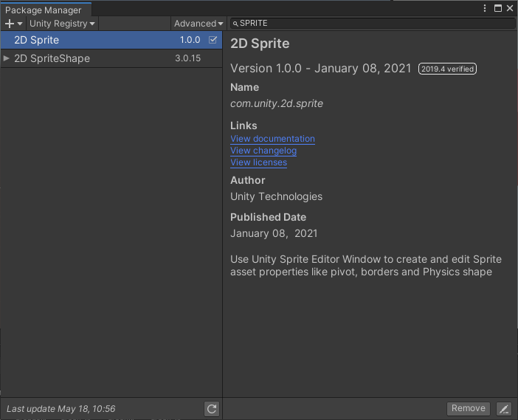The height and width of the screenshot is (420, 518).
Task: Click the 3.0.15 version number
Action: 187,58
